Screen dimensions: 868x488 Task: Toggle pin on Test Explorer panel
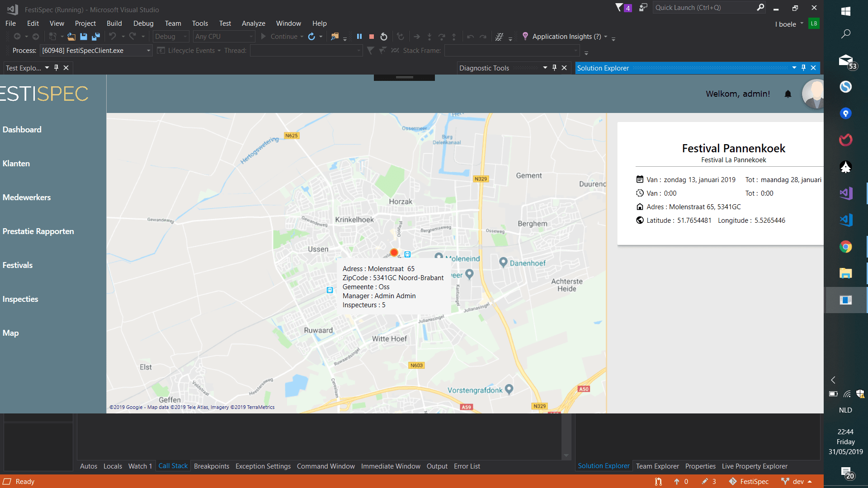[56, 68]
